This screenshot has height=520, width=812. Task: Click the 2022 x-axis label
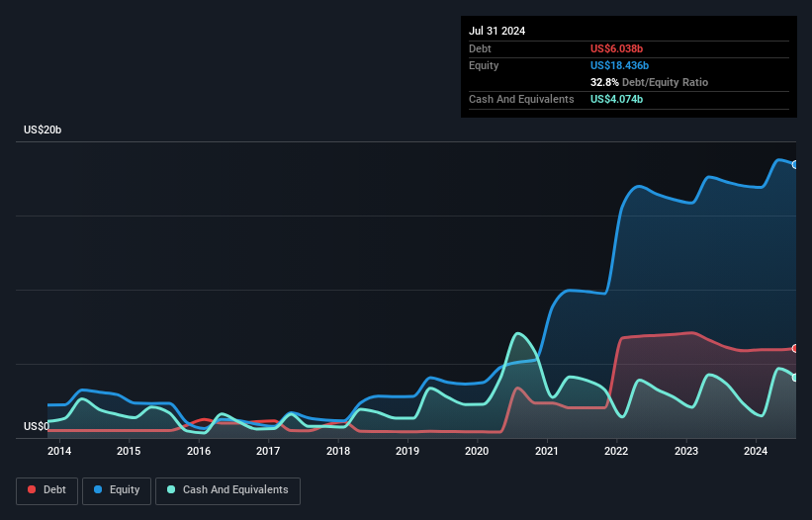pyautogui.click(x=616, y=451)
